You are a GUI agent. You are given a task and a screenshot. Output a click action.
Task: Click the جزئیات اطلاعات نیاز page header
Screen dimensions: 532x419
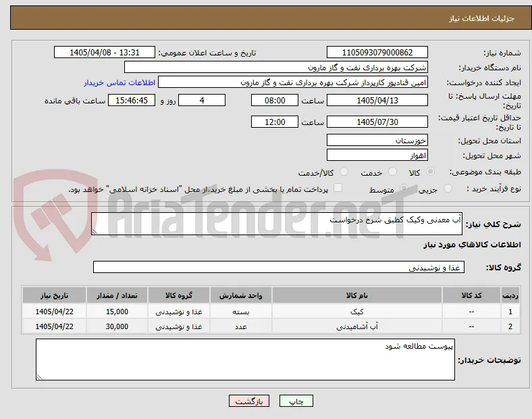coord(481,18)
